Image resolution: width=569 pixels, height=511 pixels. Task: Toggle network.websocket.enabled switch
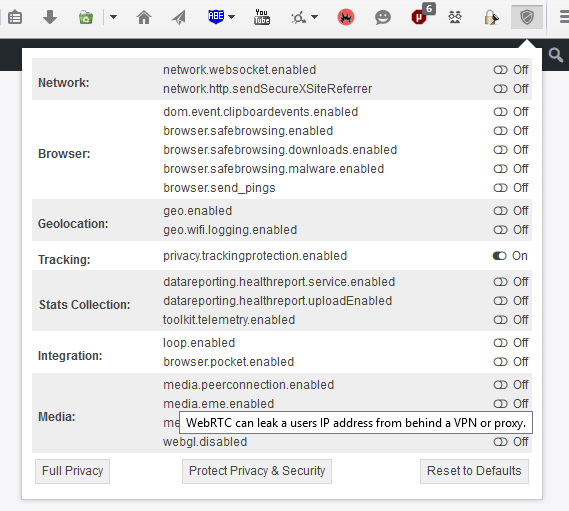pos(500,70)
